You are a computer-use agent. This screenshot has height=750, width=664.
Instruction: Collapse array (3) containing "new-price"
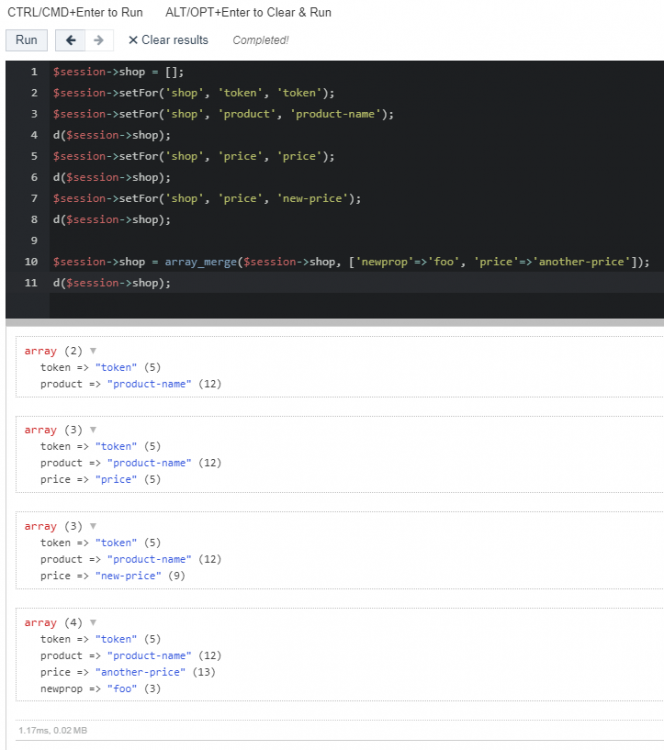point(93,526)
